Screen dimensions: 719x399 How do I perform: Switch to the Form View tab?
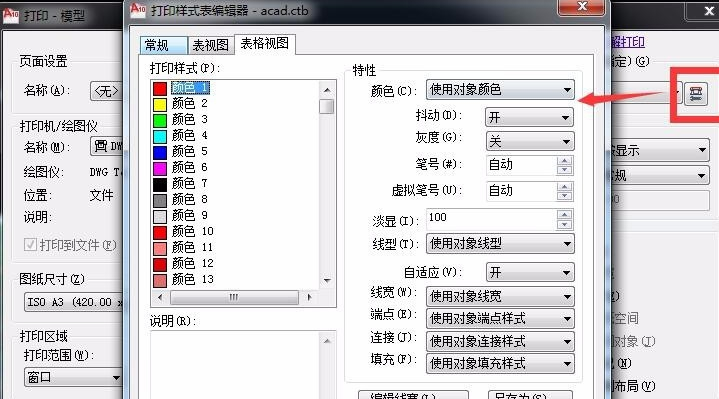click(x=265, y=44)
